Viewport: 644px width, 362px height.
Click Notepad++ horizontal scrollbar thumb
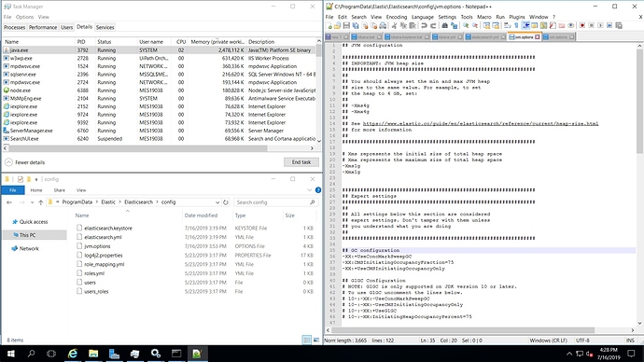(x=463, y=330)
